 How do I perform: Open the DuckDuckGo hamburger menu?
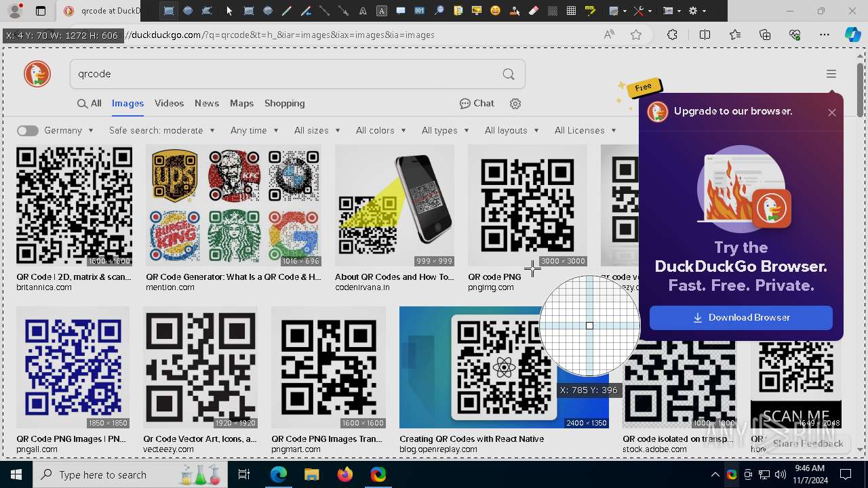[x=831, y=74]
